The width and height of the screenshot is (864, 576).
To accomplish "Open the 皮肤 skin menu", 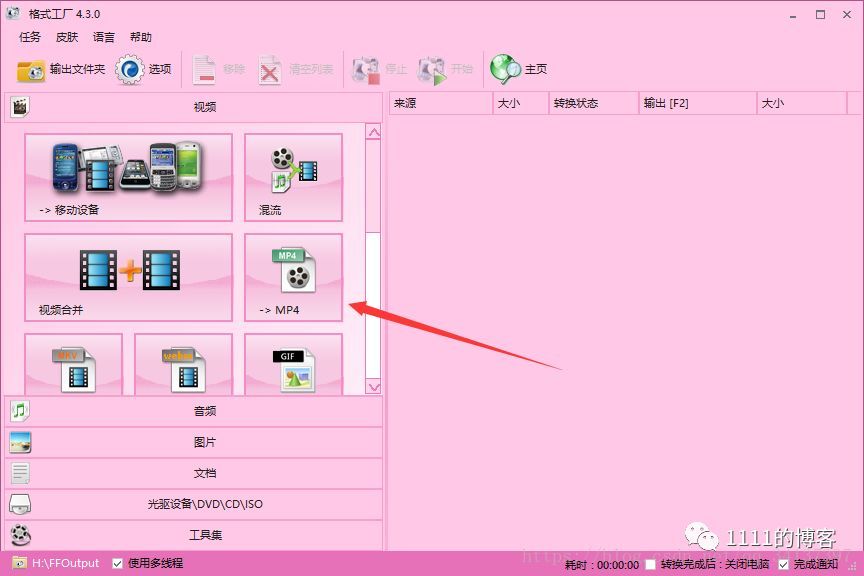I will click(x=67, y=37).
